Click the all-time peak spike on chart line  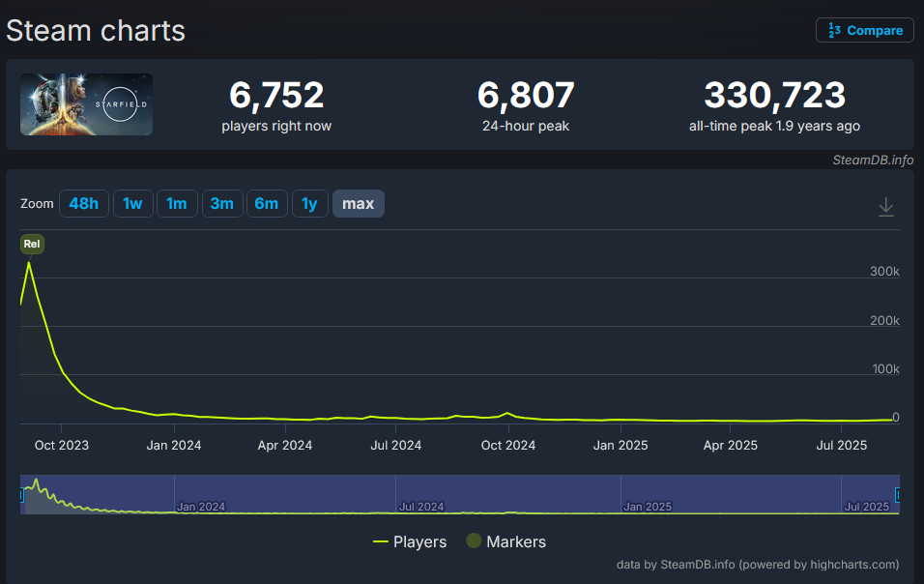[29, 263]
